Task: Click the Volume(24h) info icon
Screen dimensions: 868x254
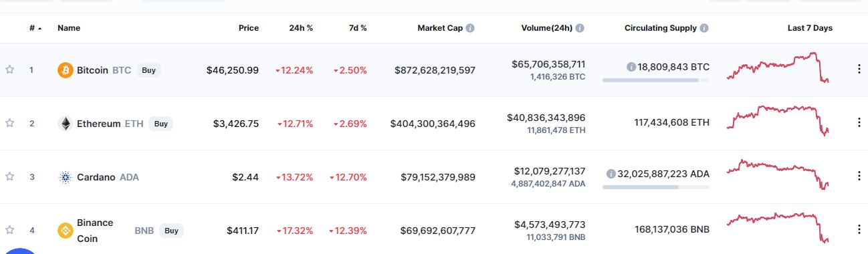Action: [x=580, y=28]
